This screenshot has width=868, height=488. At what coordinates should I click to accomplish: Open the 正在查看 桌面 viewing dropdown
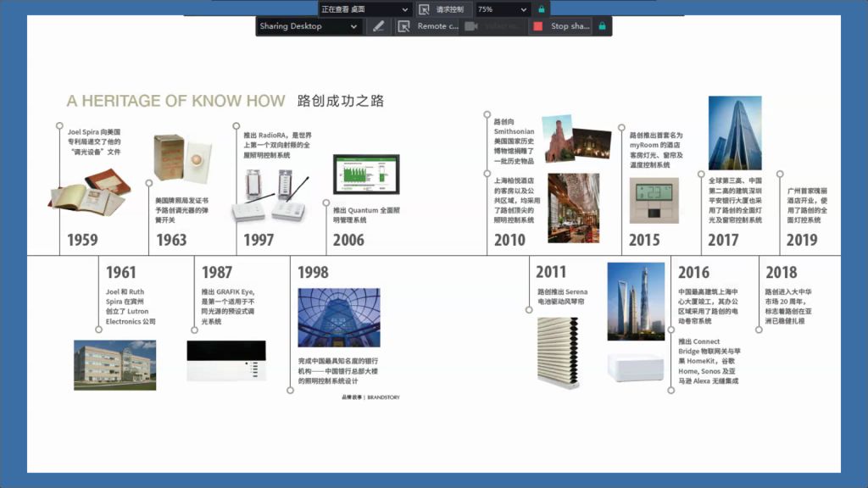[x=364, y=9]
